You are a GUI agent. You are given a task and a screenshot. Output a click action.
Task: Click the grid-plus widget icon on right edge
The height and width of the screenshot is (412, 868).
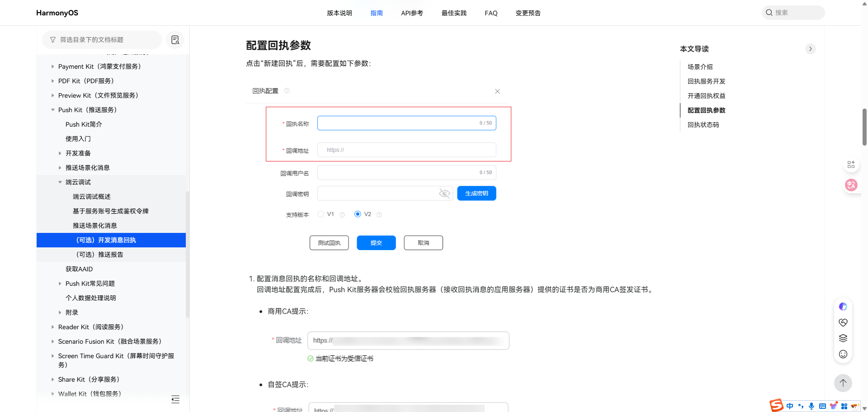[851, 164]
